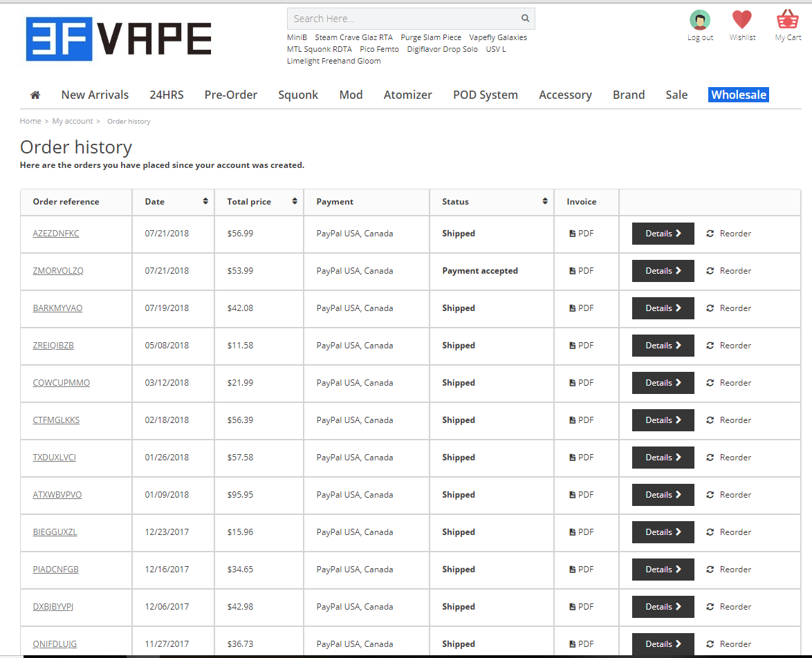Click the search magnifier icon
The image size is (812, 658).
coord(525,19)
